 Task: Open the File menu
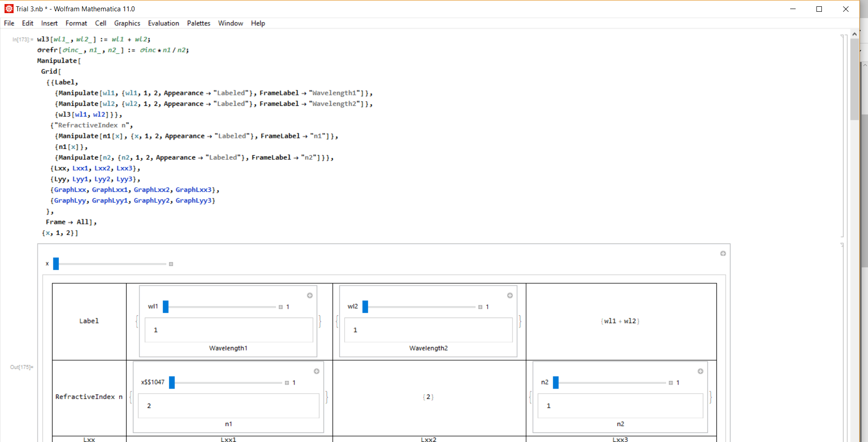[x=9, y=23]
